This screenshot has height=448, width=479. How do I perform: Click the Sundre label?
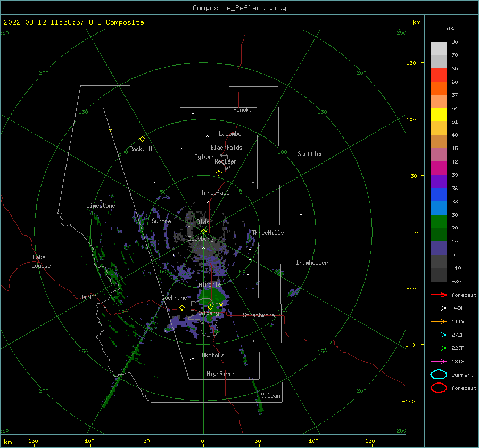pos(161,221)
